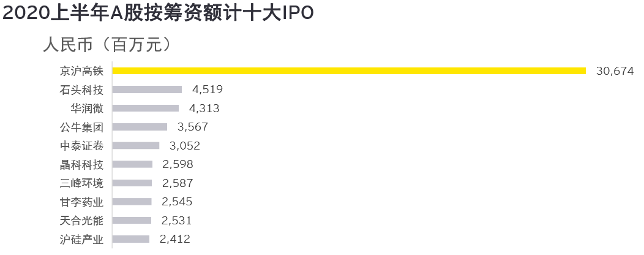The width and height of the screenshot is (644, 255).
Task: Select the 人民币（百万元）unit label
Action: 105,45
